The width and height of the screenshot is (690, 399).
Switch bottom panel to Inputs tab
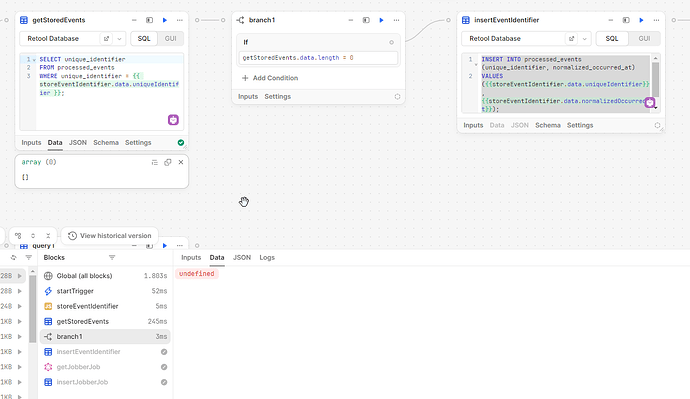point(191,258)
